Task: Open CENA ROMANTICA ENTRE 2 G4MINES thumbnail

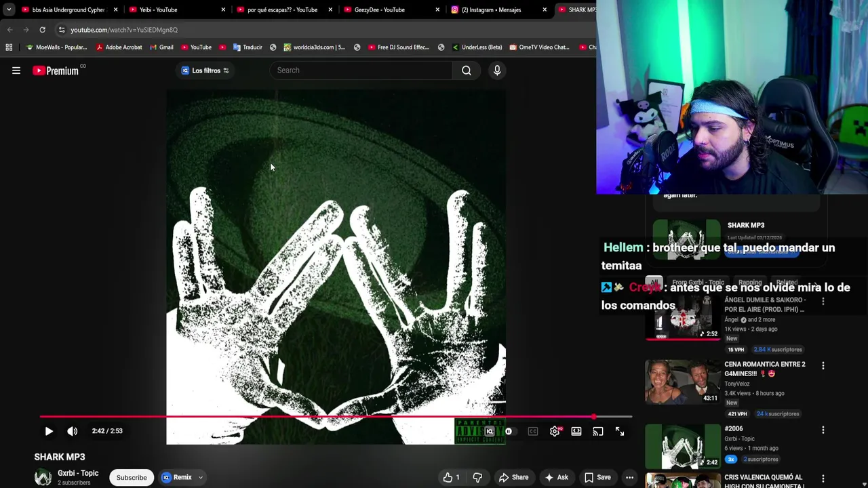Action: pyautogui.click(x=683, y=382)
